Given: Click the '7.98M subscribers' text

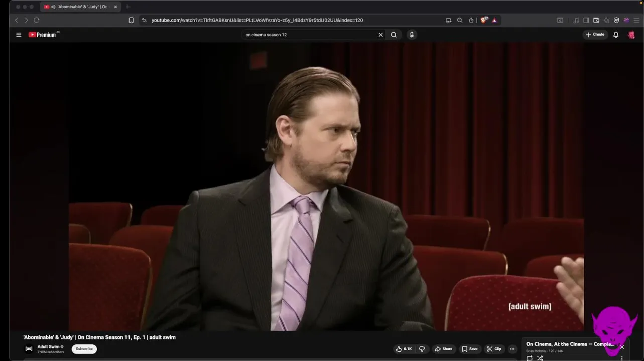Looking at the screenshot, I should 51,352.
